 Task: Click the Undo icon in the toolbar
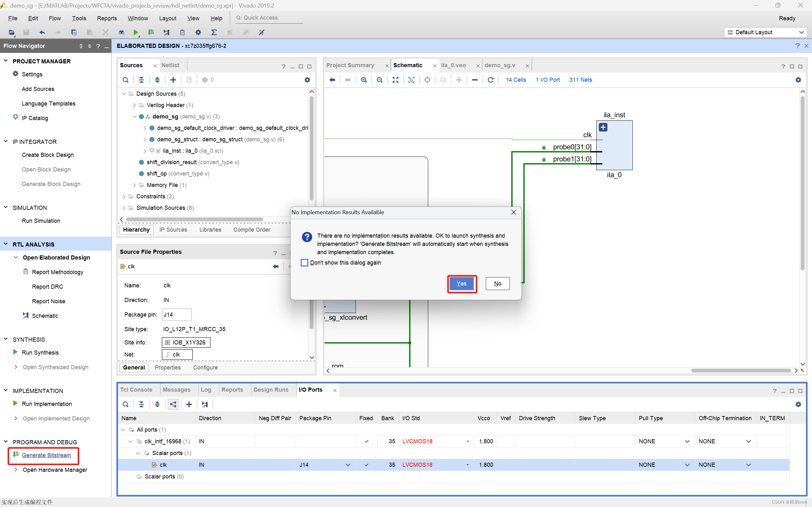pos(42,32)
